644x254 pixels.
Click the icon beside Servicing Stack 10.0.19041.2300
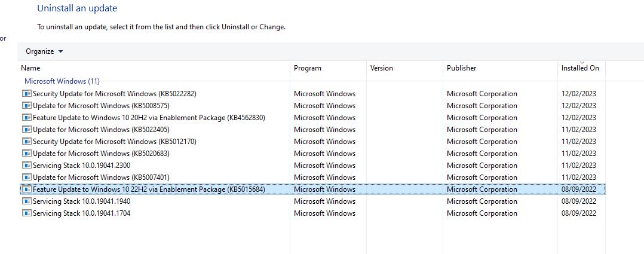point(27,165)
